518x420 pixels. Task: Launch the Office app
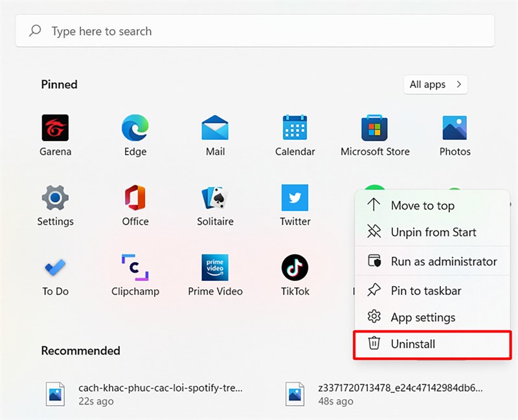point(135,200)
